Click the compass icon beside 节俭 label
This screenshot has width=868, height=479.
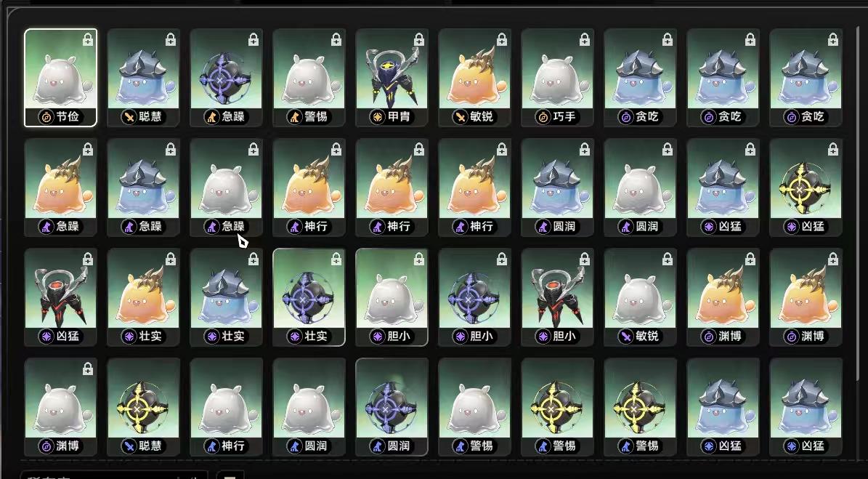[45, 117]
